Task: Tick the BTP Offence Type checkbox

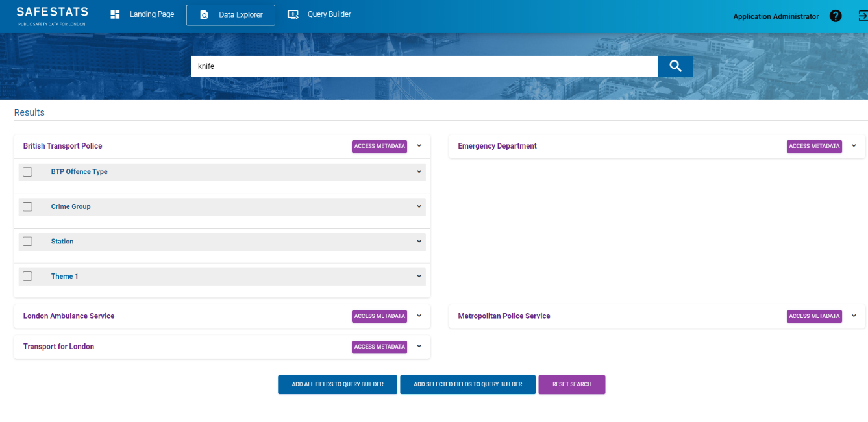Action: click(27, 172)
